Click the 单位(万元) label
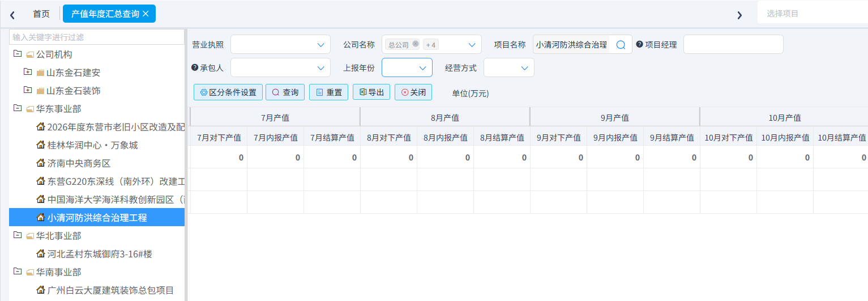 (470, 93)
